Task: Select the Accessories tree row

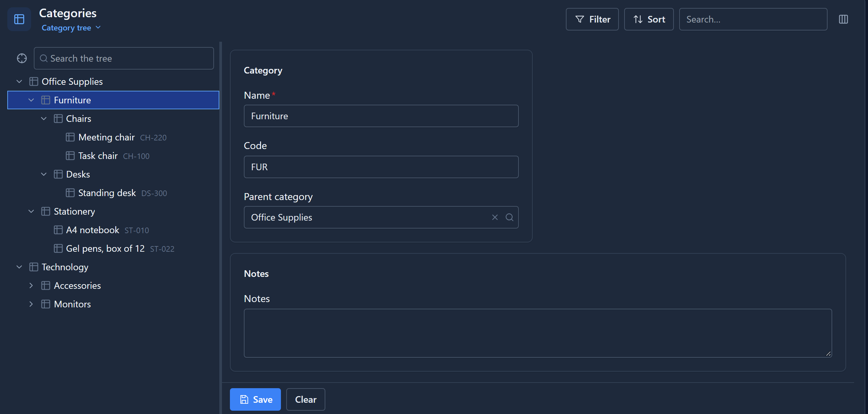Action: (x=113, y=285)
